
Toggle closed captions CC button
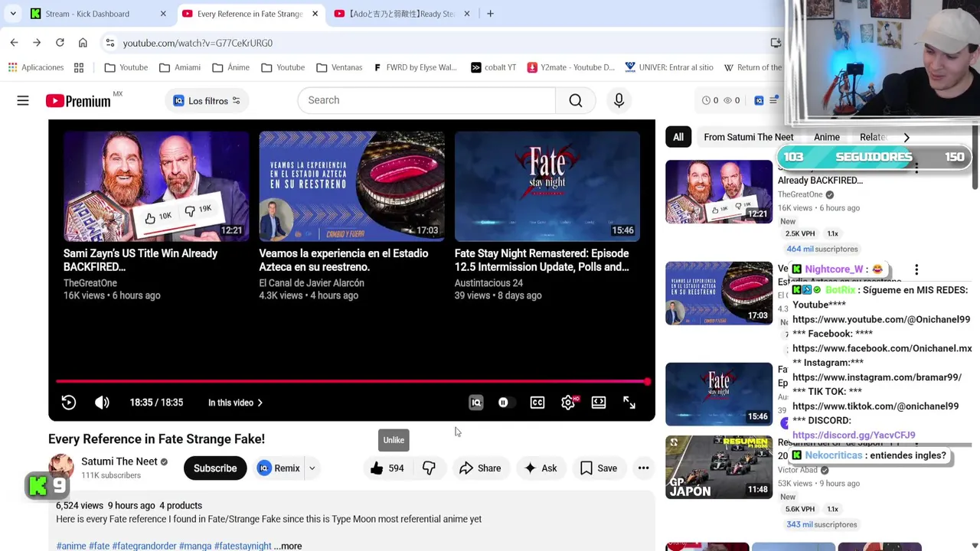[x=537, y=403]
